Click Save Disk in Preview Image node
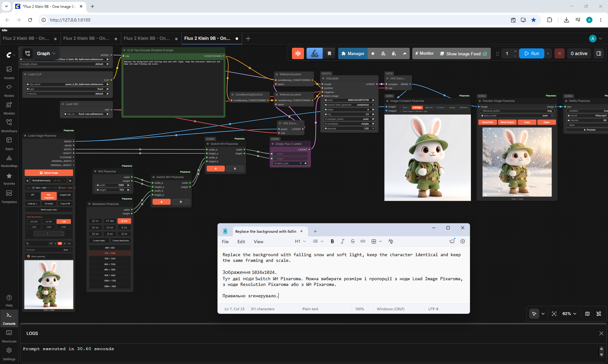This screenshot has height=364, width=608. point(487,122)
